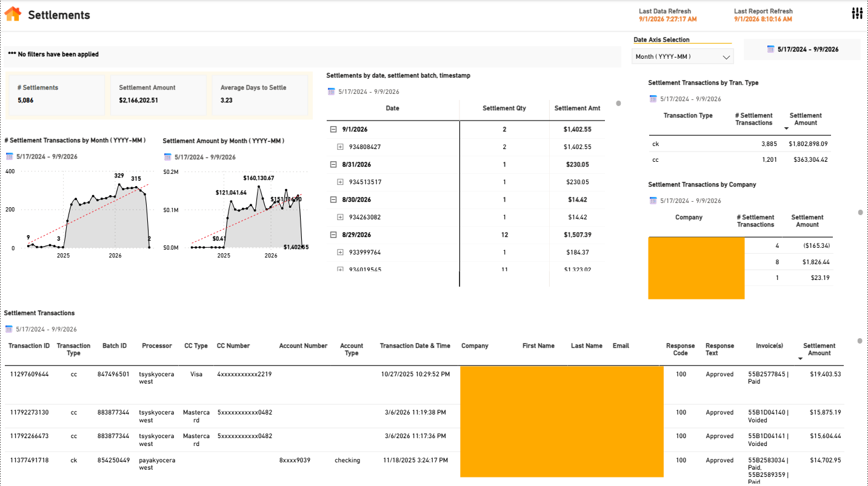Sort by Batch ID column header
Viewport: 868px width, 486px height.
click(115, 346)
